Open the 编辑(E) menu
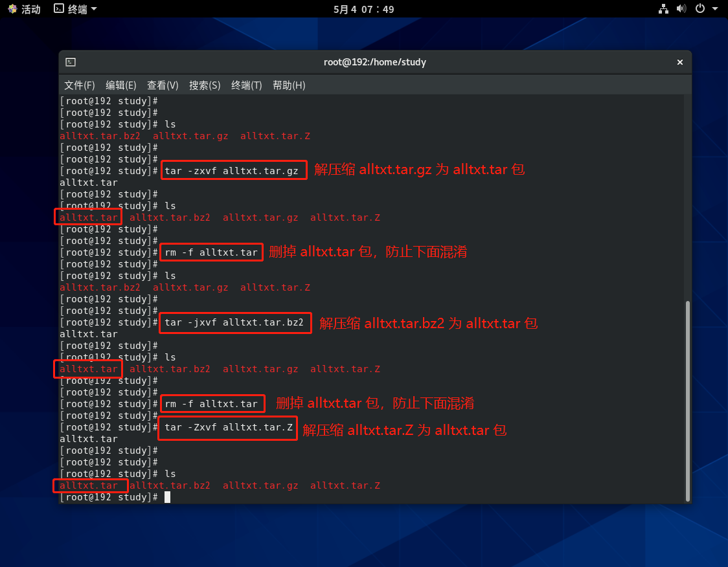This screenshot has height=567, width=728. pos(121,85)
